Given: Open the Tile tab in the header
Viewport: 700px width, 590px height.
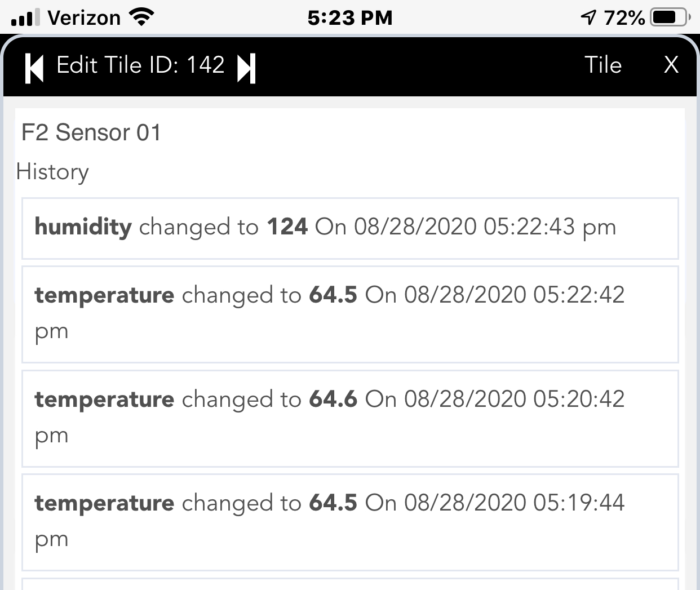Looking at the screenshot, I should click(603, 65).
